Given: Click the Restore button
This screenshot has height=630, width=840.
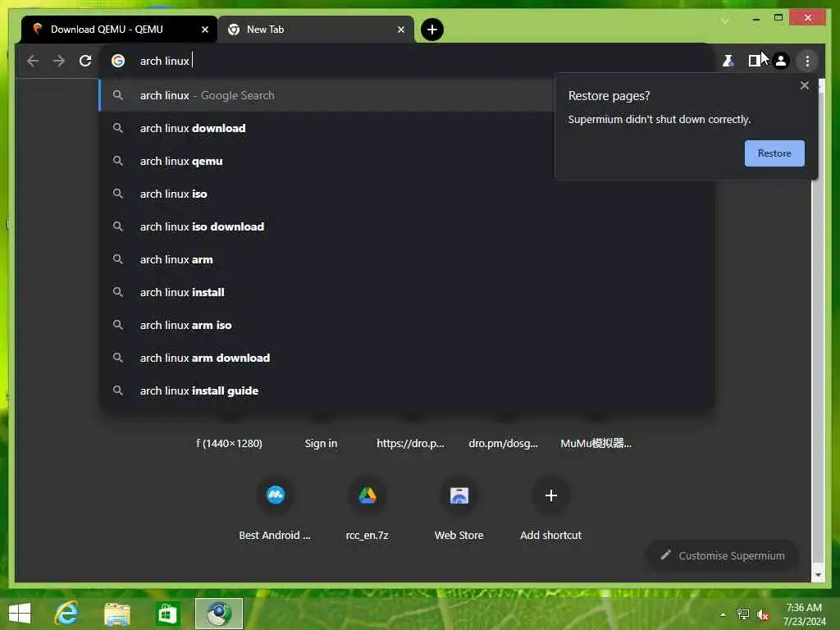Looking at the screenshot, I should 774,153.
